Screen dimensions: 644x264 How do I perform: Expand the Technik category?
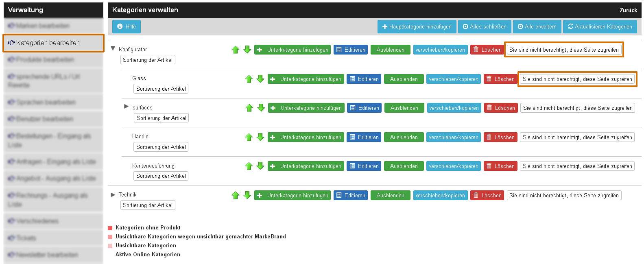click(x=113, y=194)
